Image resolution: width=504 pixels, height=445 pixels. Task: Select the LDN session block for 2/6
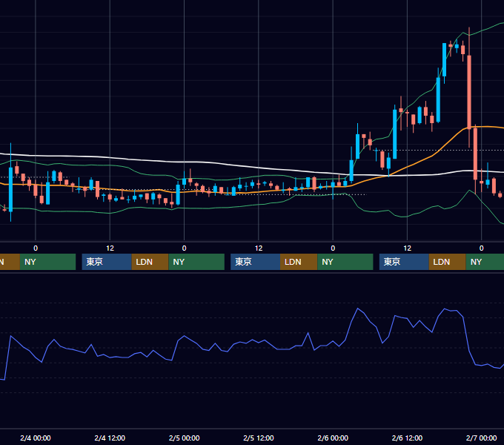pyautogui.click(x=448, y=262)
